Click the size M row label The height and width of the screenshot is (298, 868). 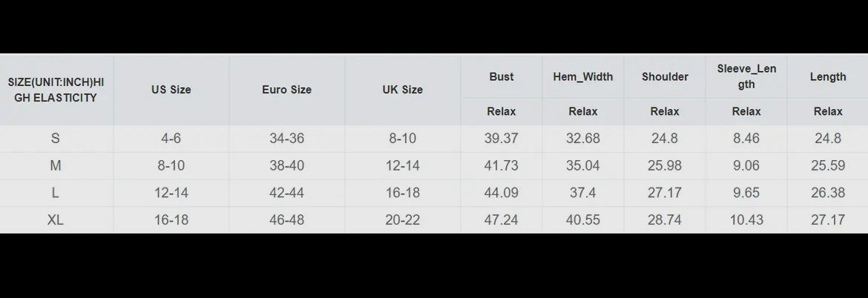[56, 166]
